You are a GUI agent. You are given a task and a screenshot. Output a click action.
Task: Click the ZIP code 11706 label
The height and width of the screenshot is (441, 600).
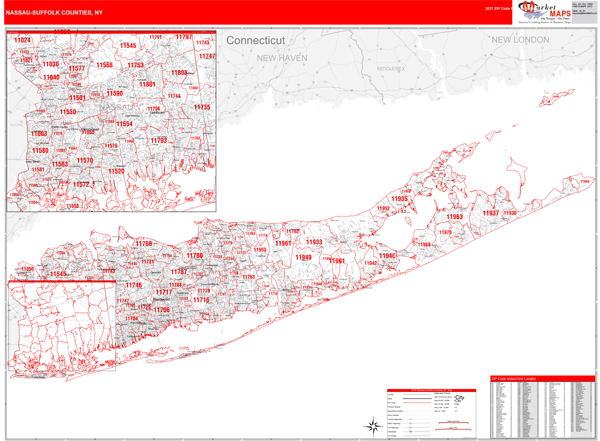pos(161,310)
